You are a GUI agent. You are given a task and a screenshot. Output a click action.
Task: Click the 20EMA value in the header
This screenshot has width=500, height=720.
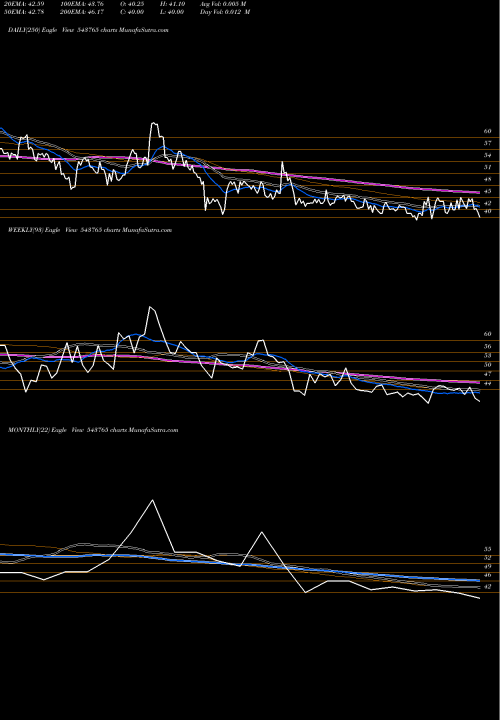(x=26, y=4)
